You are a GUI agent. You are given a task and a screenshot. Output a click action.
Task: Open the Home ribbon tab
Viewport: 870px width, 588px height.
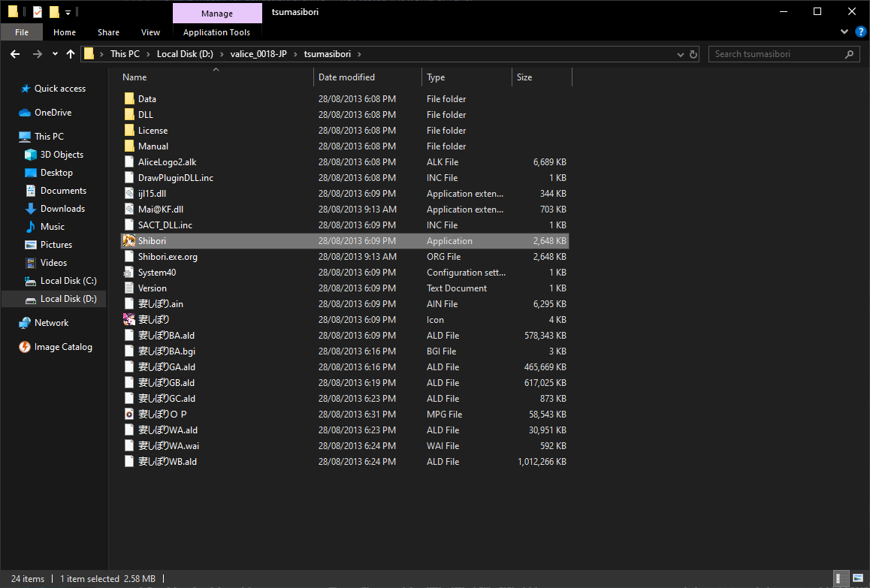65,32
